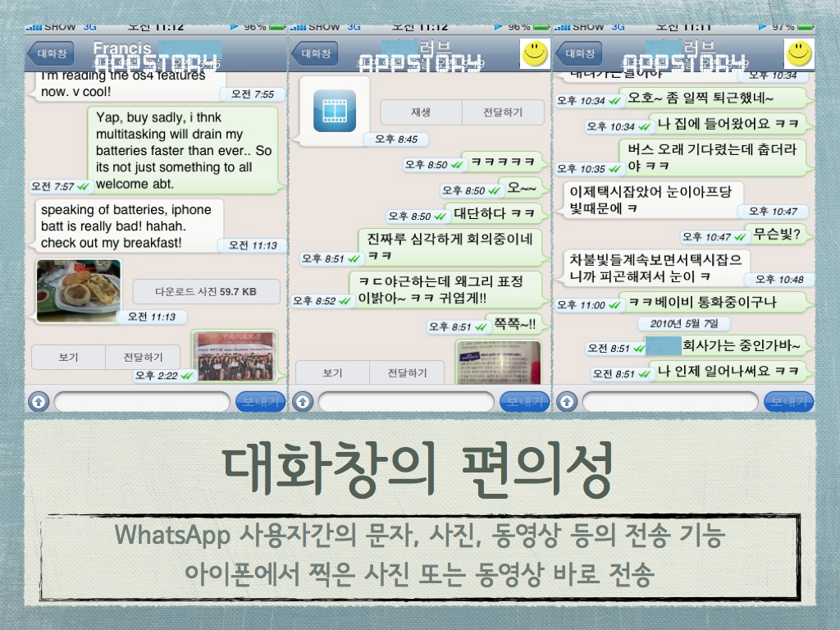The image size is (840, 630).
Task: Select message '이제택시잡았어 눈이아프당'
Action: (651, 200)
